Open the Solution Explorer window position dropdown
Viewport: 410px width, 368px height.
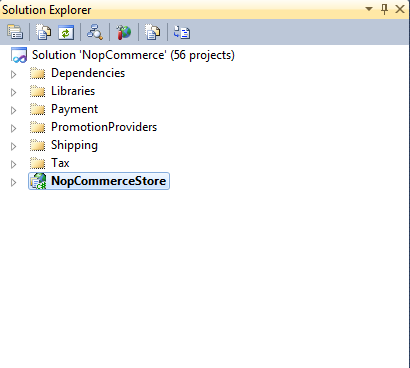[369, 9]
